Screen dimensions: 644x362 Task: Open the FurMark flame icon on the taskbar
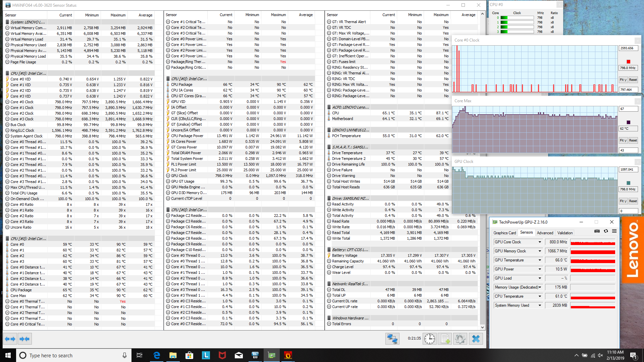coord(288,355)
